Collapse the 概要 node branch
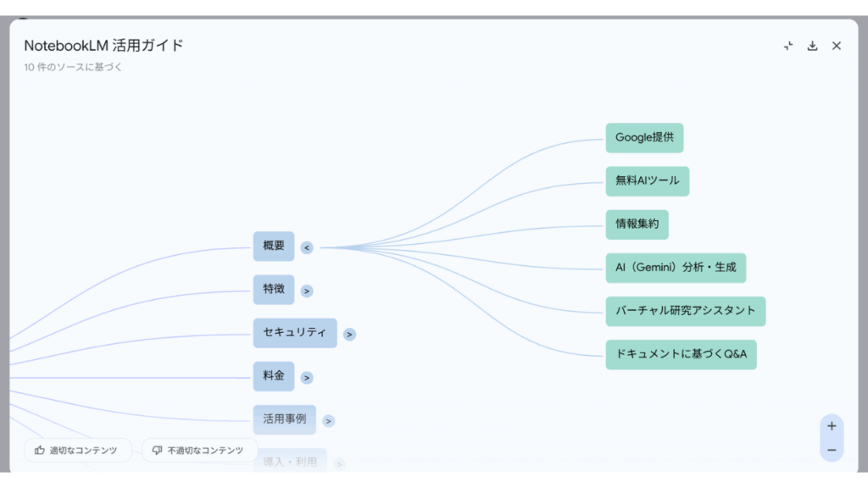The height and width of the screenshot is (488, 868). tap(307, 248)
